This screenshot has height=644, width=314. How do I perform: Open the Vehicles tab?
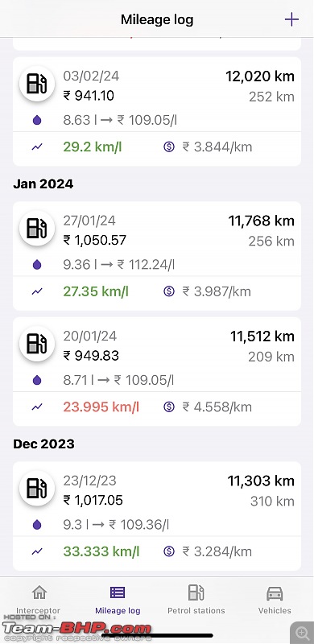click(275, 600)
